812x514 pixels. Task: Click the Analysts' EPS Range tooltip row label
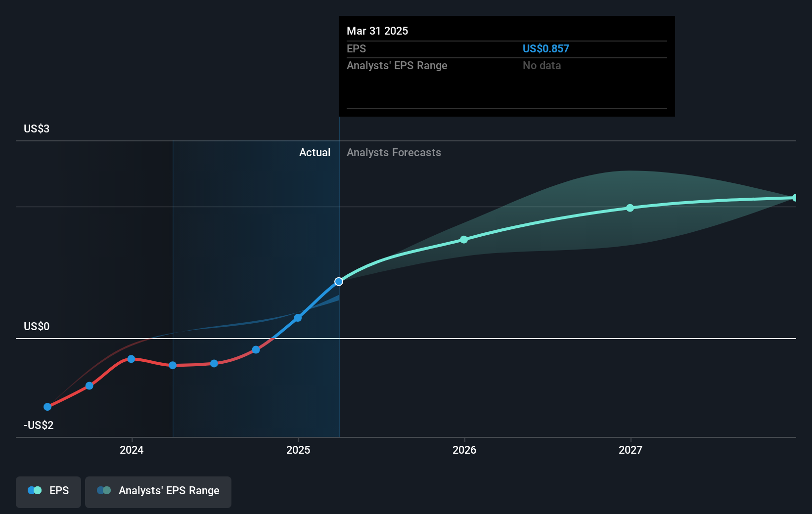pos(397,65)
